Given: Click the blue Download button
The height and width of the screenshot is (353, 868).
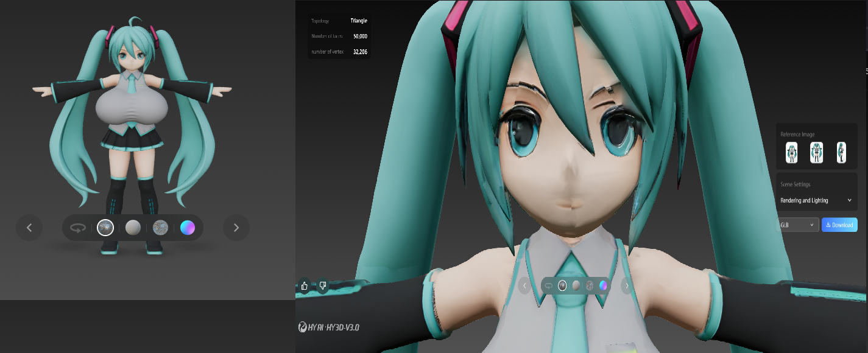Looking at the screenshot, I should pos(839,225).
